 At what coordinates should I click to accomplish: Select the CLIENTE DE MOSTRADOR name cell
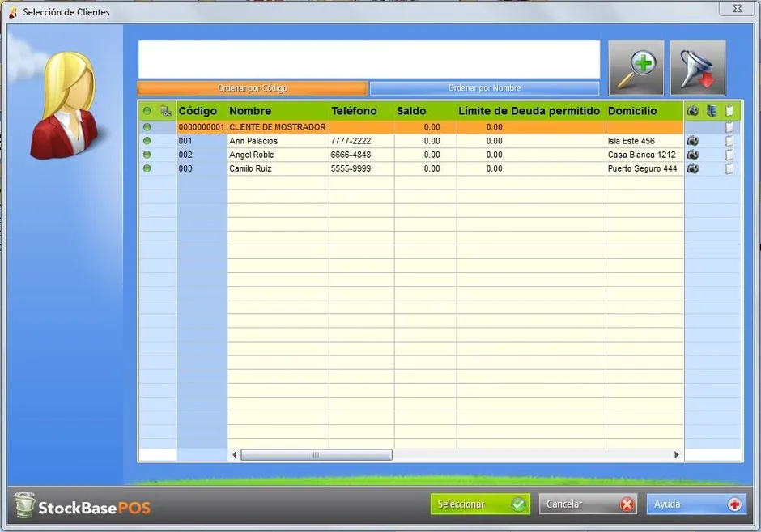(x=278, y=127)
